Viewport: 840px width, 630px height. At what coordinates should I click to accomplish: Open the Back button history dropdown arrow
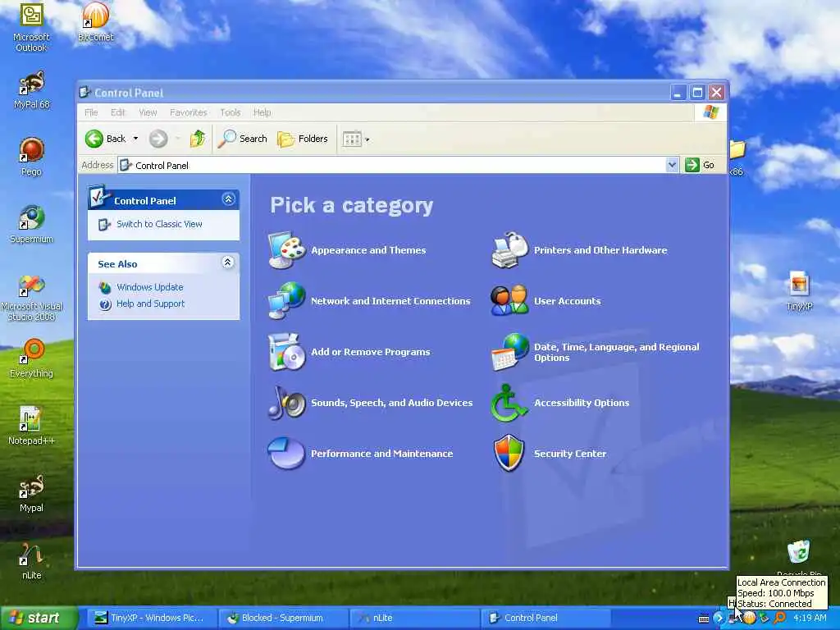click(135, 139)
